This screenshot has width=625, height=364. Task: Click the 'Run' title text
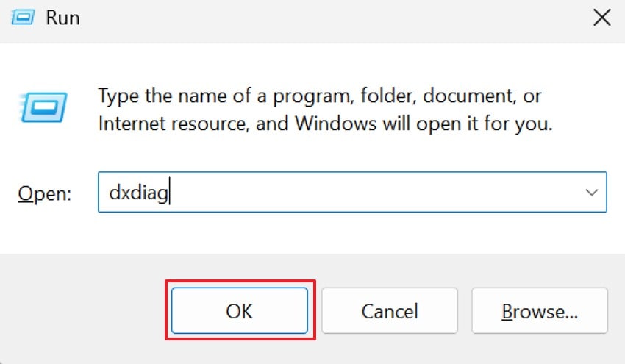(x=63, y=18)
